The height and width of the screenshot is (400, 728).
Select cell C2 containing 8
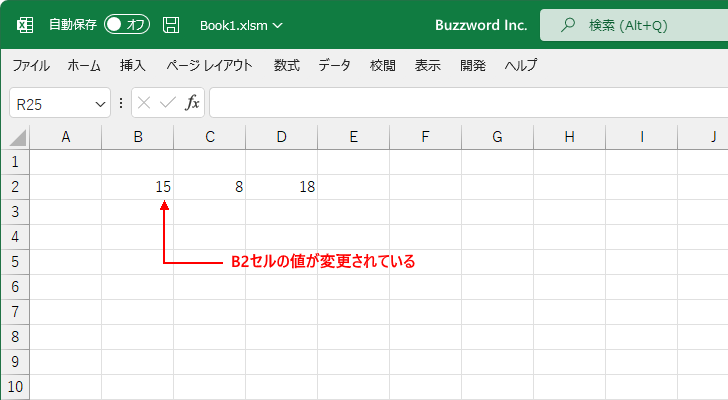[x=210, y=187]
